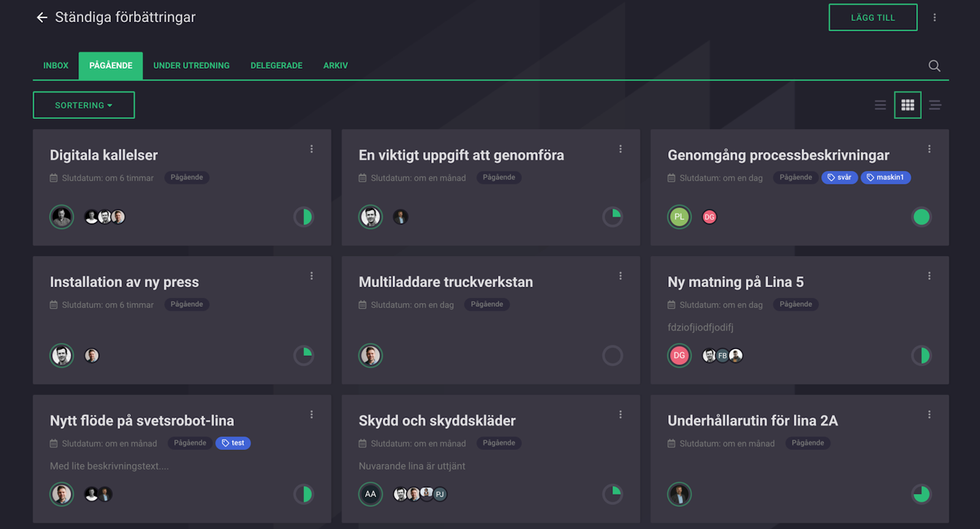Image resolution: width=980 pixels, height=529 pixels.
Task: Select the PÅGÅENDE tab
Action: 111,66
